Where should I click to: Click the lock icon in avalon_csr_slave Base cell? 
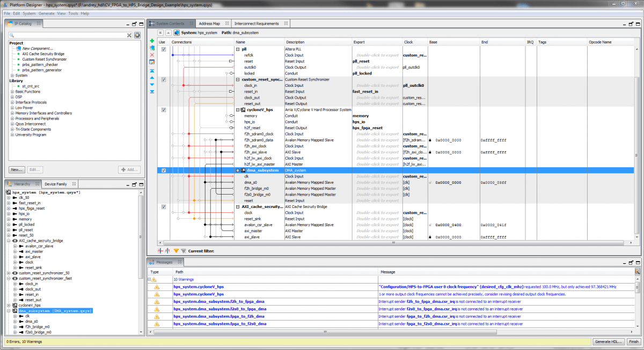coord(430,225)
